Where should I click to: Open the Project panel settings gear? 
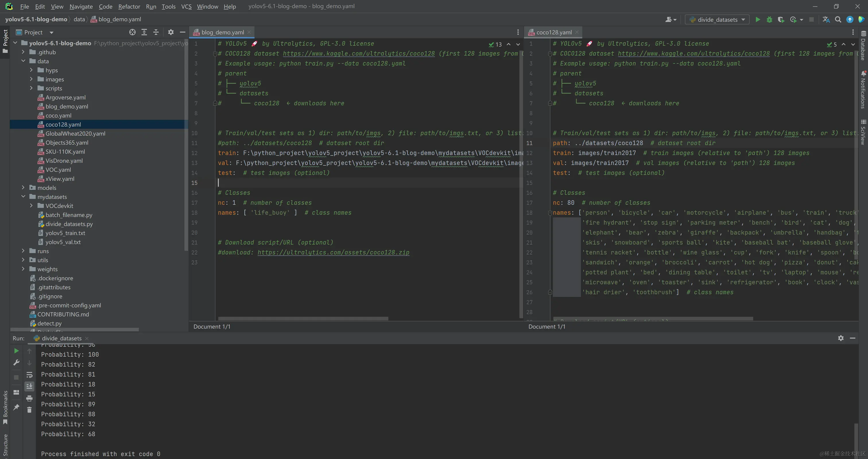point(171,32)
